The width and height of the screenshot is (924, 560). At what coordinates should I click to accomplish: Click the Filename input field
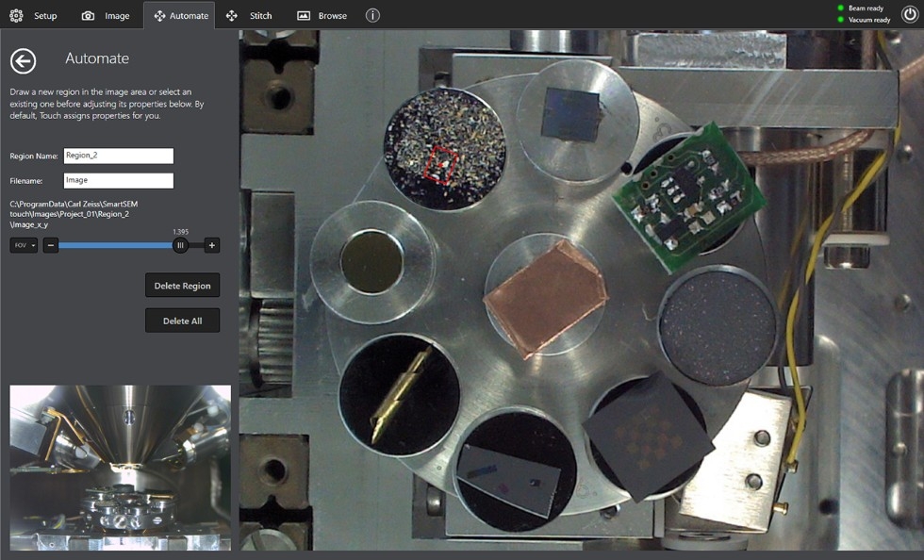pyautogui.click(x=119, y=180)
